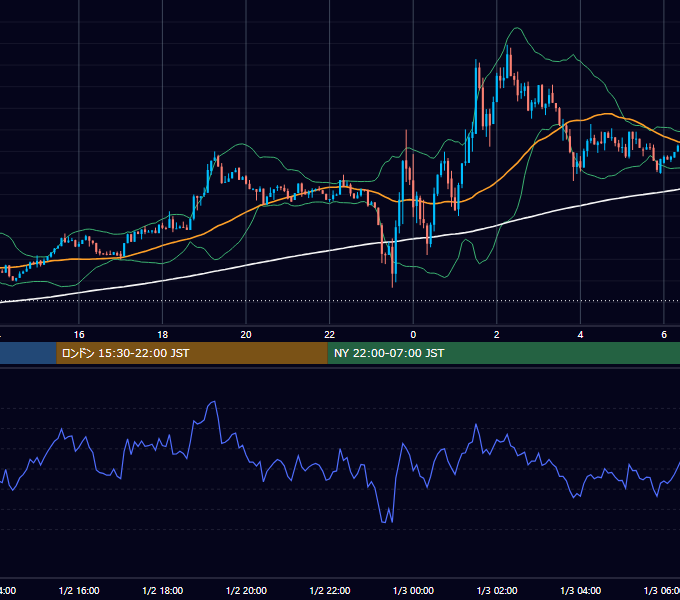680x600 pixels.
Task: Click the ロンドン 15:30-22:00 JST session bar
Action: [x=192, y=353]
